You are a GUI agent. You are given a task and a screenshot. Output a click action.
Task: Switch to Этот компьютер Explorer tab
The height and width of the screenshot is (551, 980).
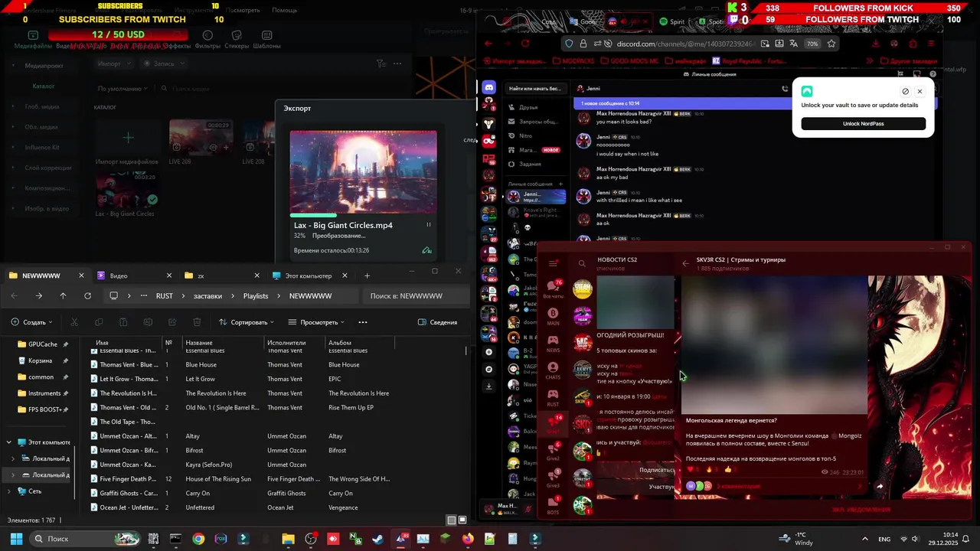(308, 275)
